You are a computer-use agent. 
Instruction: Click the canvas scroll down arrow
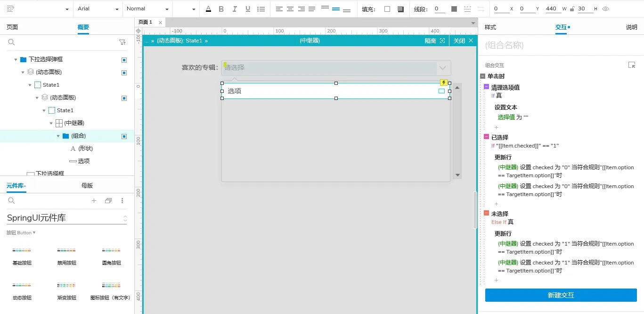tap(457, 175)
